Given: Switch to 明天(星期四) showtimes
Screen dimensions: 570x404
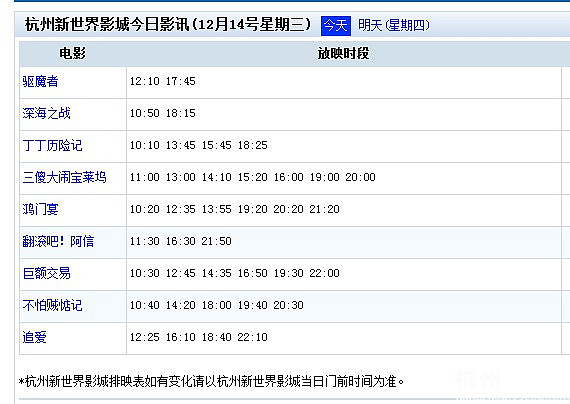Looking at the screenshot, I should tap(394, 25).
